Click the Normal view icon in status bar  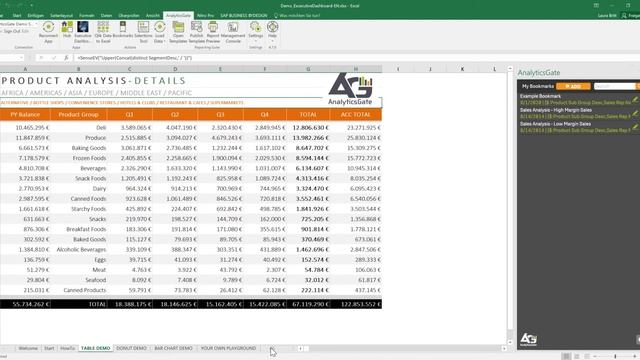[566, 356]
